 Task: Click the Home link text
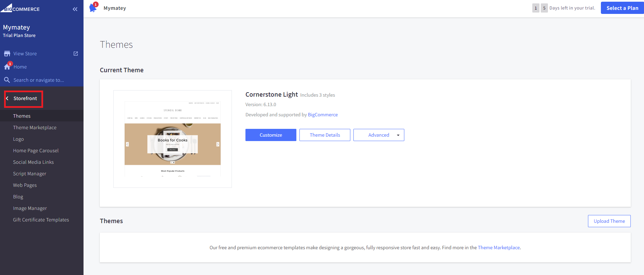coord(20,67)
